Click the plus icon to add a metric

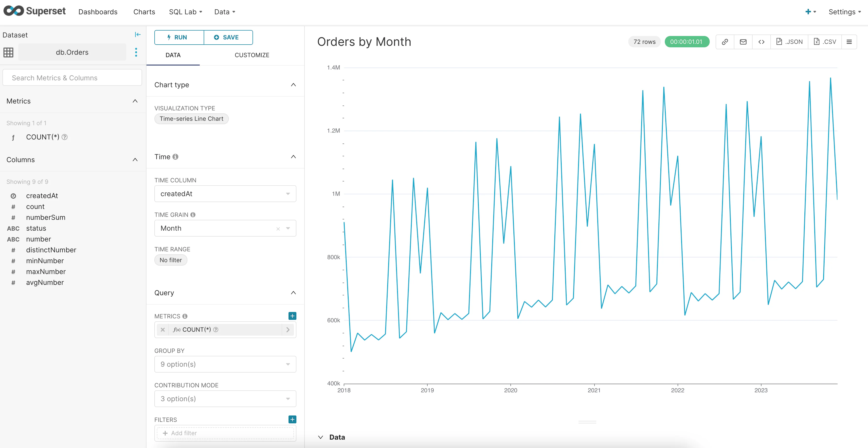292,316
